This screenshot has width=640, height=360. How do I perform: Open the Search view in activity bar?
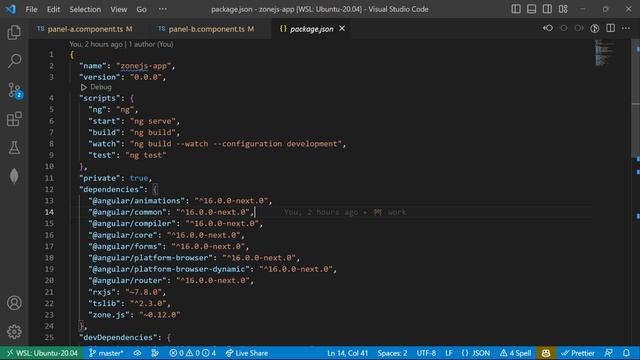coord(14,61)
